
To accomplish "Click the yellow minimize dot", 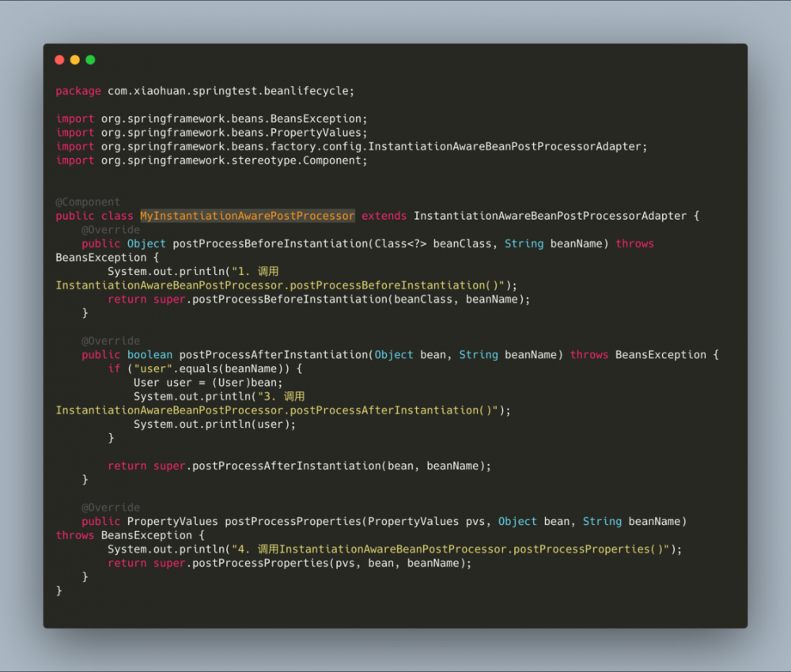I will [x=75, y=60].
